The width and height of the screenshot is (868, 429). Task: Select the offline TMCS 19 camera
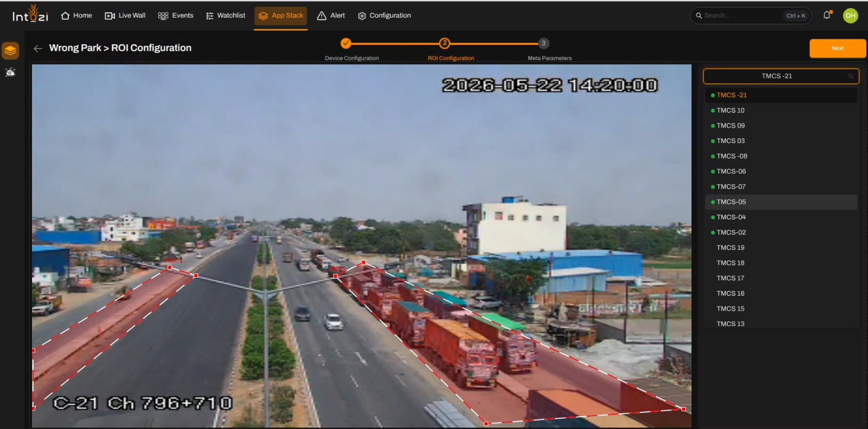tap(781, 248)
